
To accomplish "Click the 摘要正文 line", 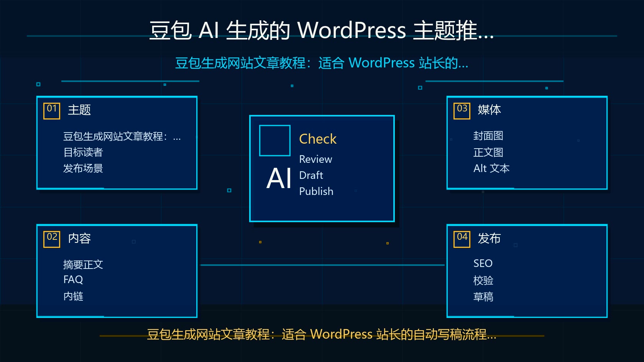I will pos(83,265).
